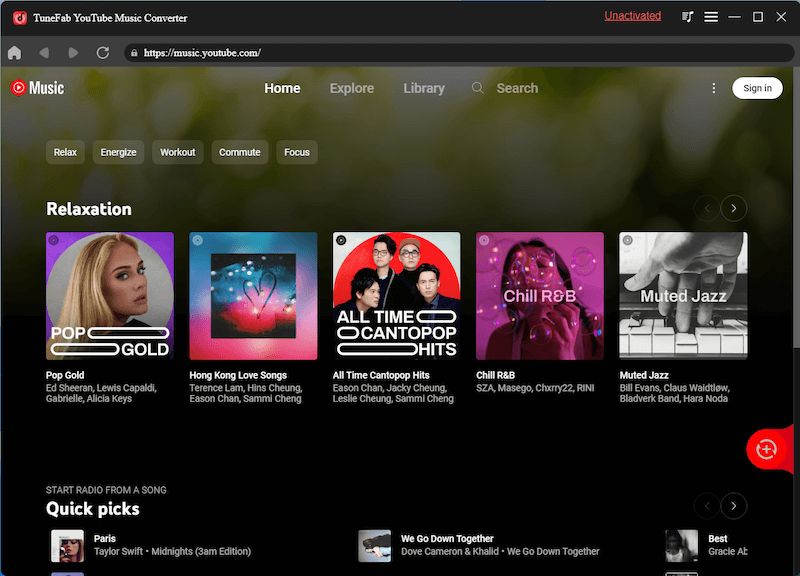Click the Sign in button
The image size is (800, 576).
[757, 88]
